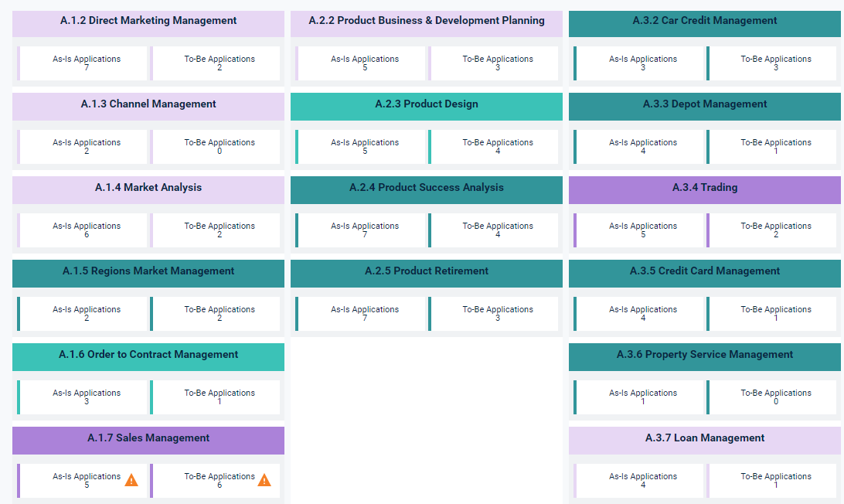Select the A.2.2 Product Business & Development Planning header
This screenshot has height=504, width=844.
[427, 21]
